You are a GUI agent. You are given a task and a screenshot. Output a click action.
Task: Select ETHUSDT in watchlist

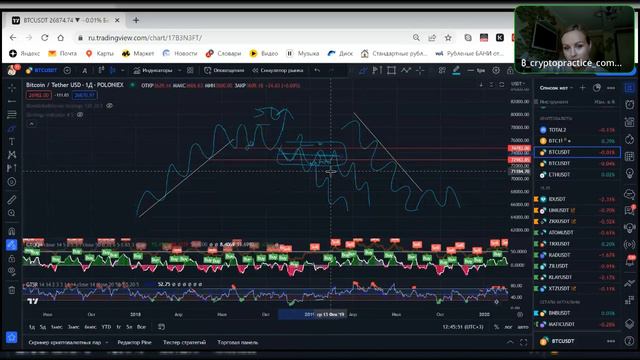point(577,175)
